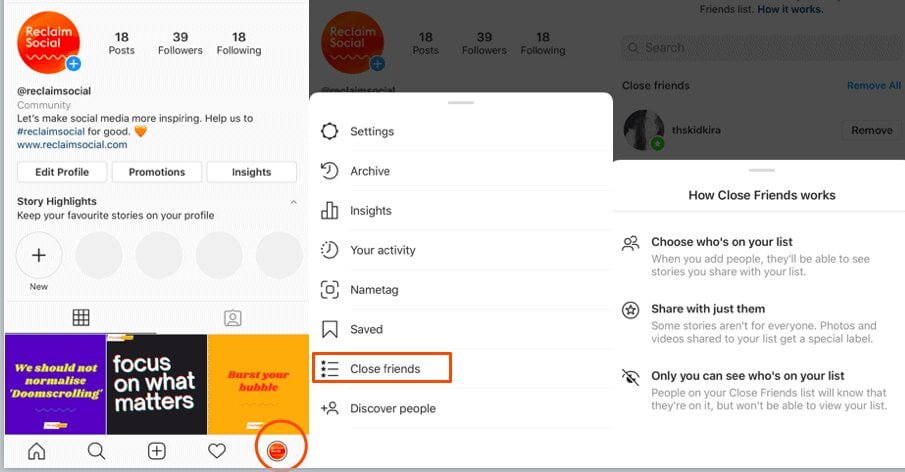Viewport: 905px width, 472px height.
Task: Switch to the grid posts view
Action: pyautogui.click(x=81, y=318)
